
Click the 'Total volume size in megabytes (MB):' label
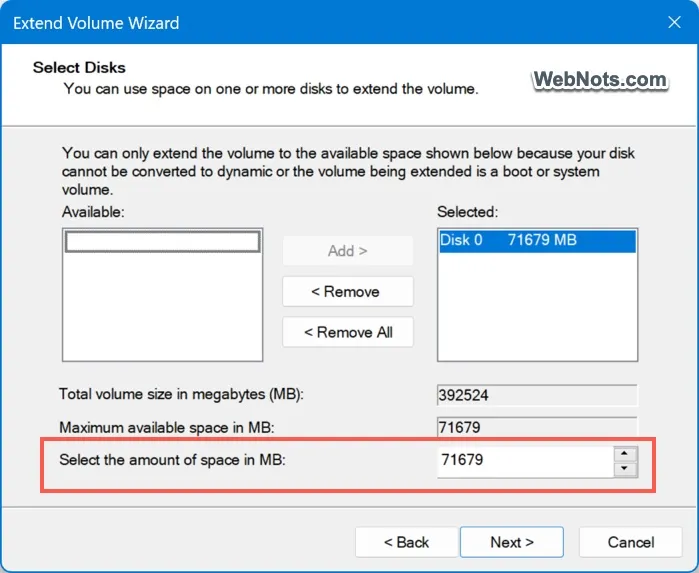click(x=181, y=394)
